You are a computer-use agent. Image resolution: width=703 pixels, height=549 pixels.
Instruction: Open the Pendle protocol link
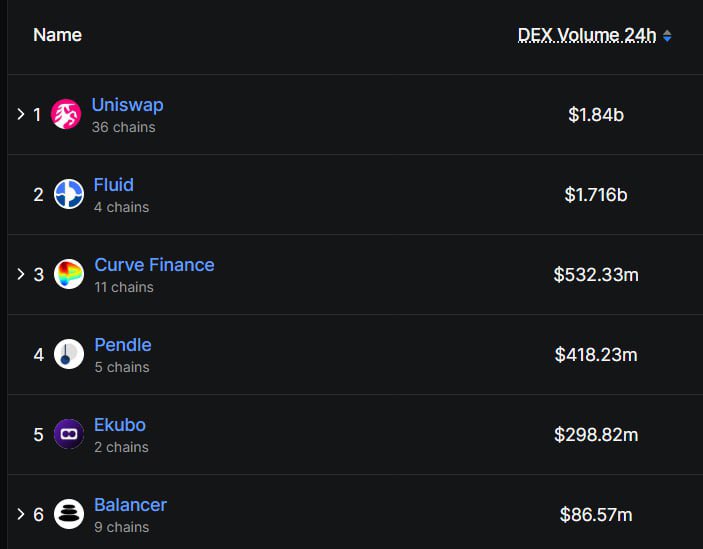pyautogui.click(x=123, y=345)
